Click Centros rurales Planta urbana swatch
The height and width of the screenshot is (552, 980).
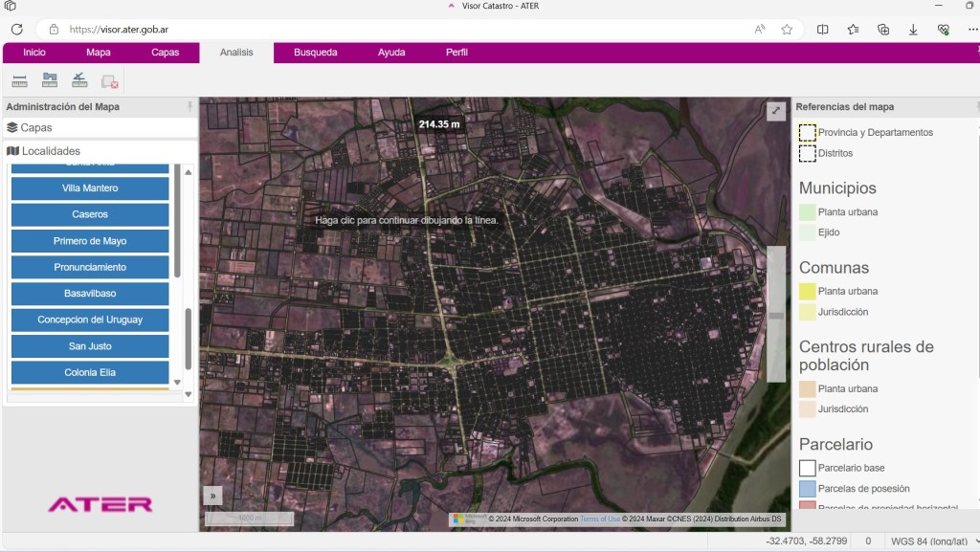[x=807, y=388]
